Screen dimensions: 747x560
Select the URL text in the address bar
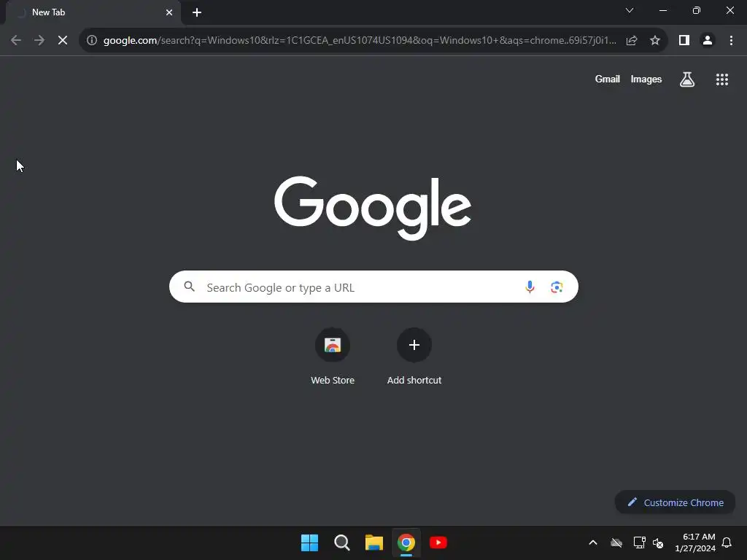pos(360,41)
